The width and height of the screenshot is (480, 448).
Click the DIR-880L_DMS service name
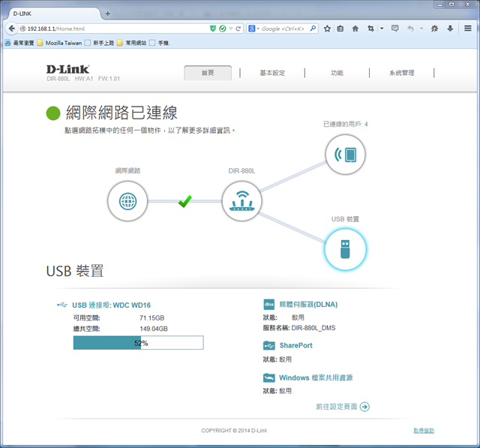point(313,328)
